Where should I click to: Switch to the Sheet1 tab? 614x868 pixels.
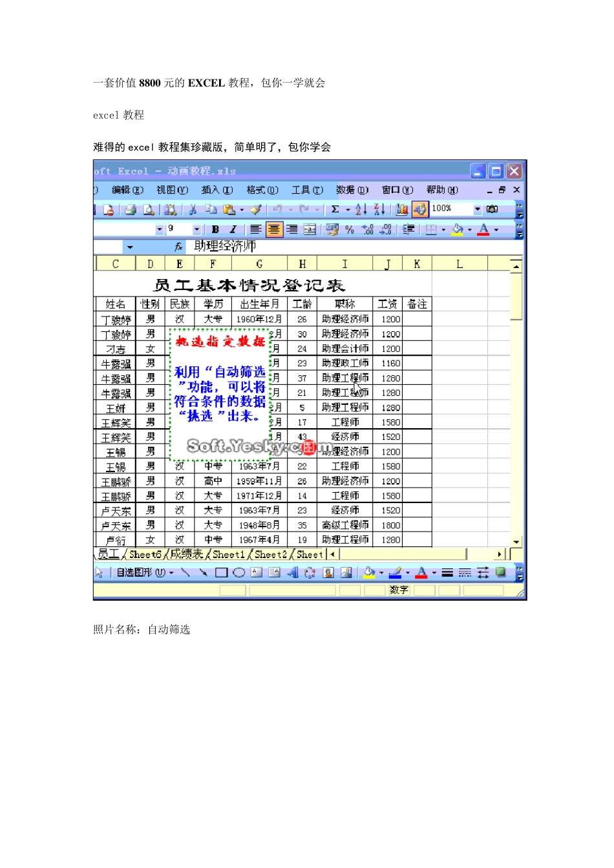click(229, 554)
